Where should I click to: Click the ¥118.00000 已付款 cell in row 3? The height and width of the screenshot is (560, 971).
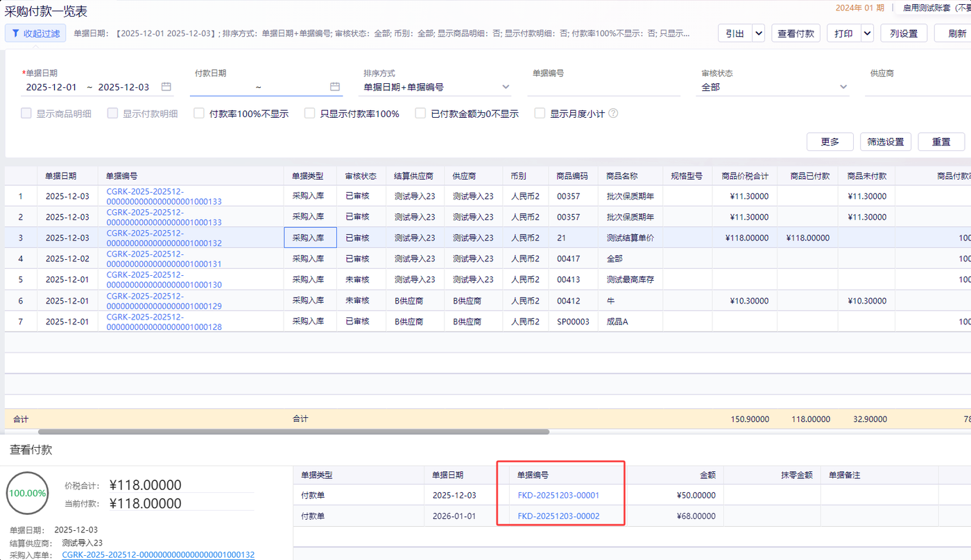pos(808,238)
